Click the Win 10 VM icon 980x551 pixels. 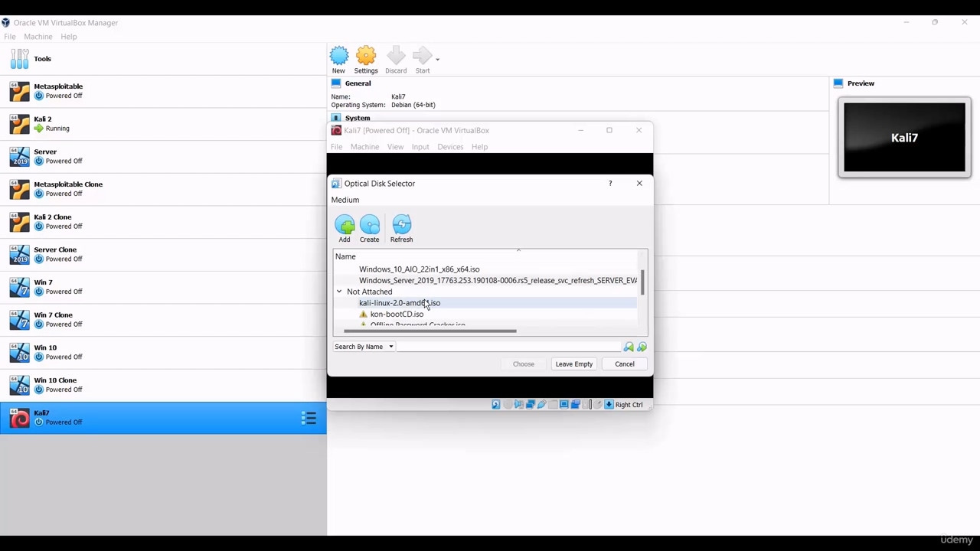(x=20, y=352)
